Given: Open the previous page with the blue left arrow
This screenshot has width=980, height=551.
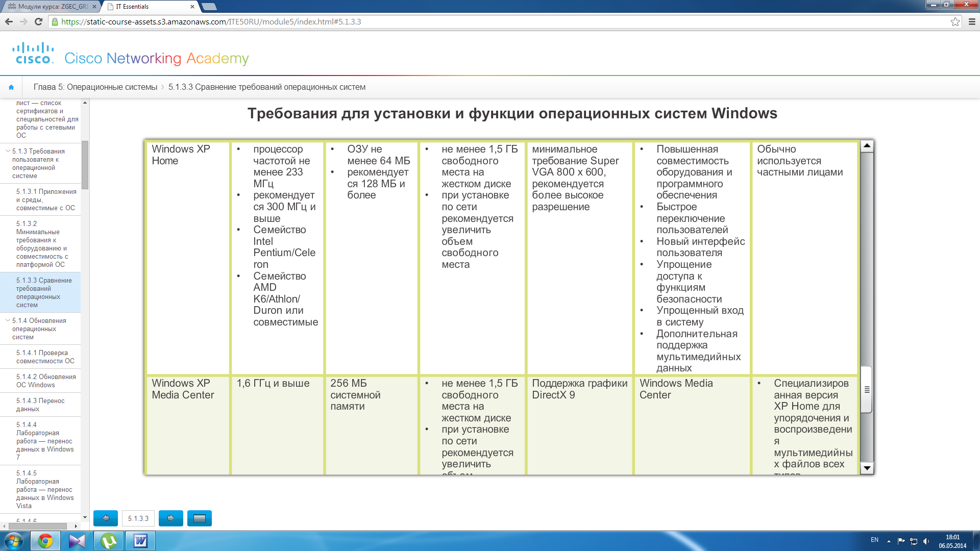Looking at the screenshot, I should coord(106,518).
